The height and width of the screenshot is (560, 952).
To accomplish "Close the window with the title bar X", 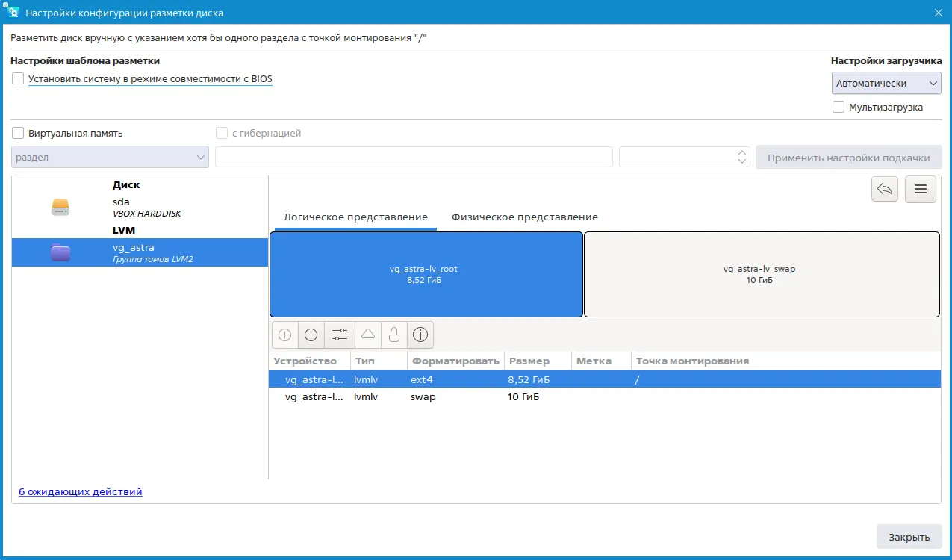I will (939, 13).
